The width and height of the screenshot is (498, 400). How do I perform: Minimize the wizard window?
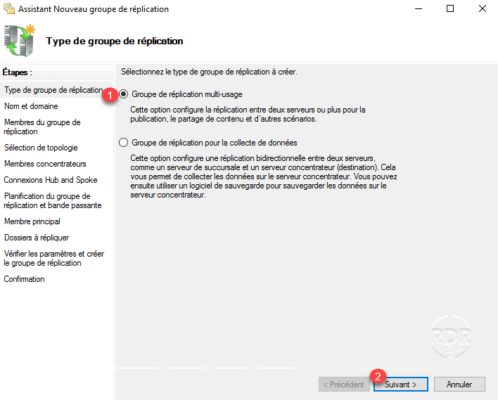419,9
